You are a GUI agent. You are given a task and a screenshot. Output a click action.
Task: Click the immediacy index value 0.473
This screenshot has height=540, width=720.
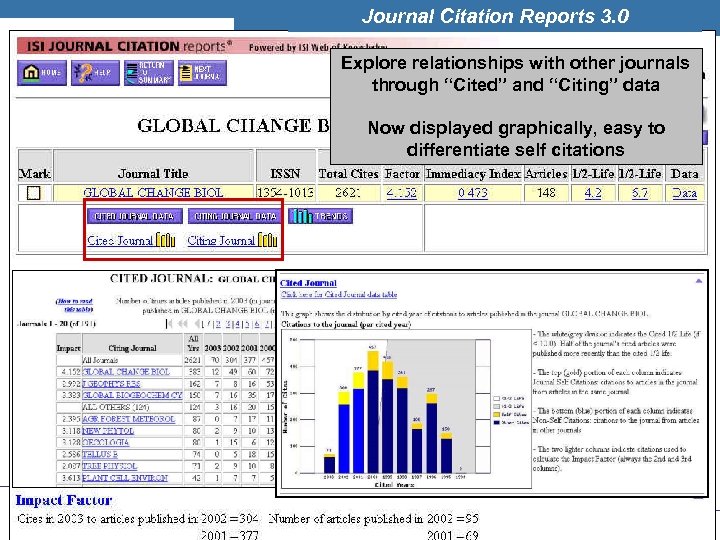(473, 192)
